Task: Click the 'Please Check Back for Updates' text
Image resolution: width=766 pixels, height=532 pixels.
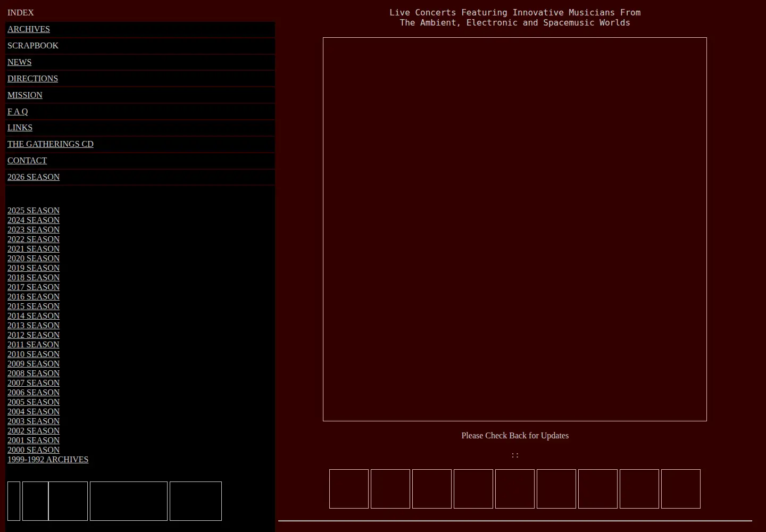Action: click(515, 436)
